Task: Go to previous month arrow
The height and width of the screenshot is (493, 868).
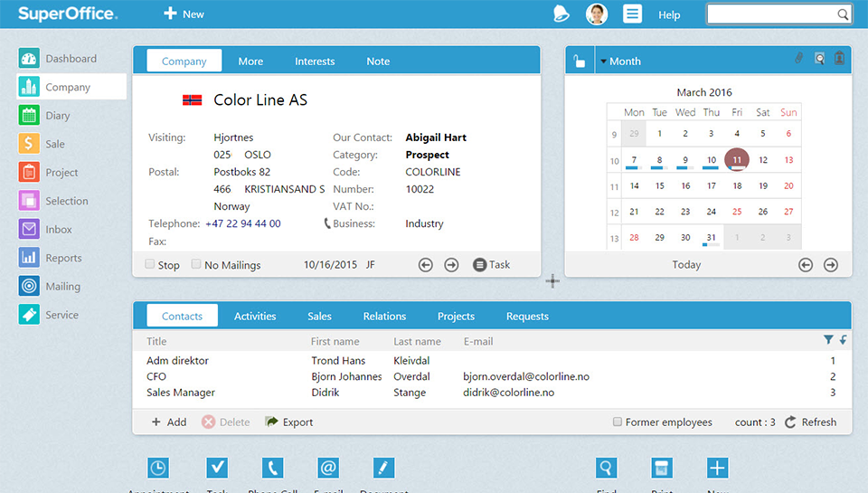Action: (x=806, y=265)
